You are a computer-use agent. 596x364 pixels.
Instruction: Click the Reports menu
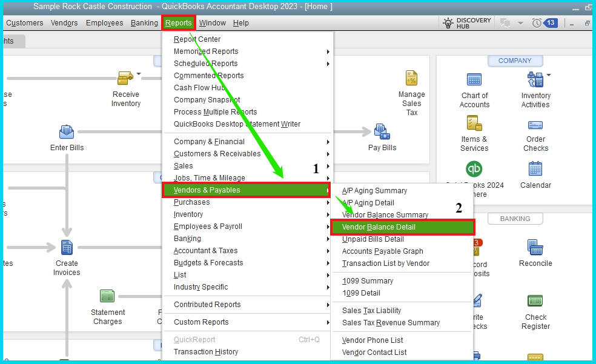[178, 23]
